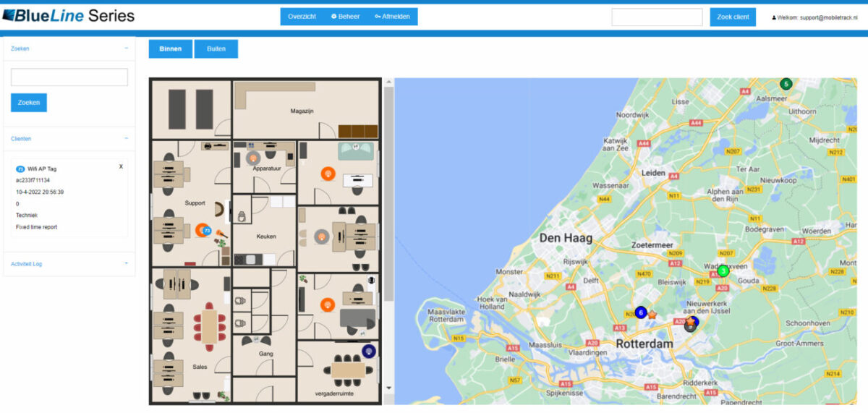Image resolution: width=868 pixels, height=413 pixels.
Task: Click green cluster marker 3 near Waddinxveen
Action: pos(723,271)
